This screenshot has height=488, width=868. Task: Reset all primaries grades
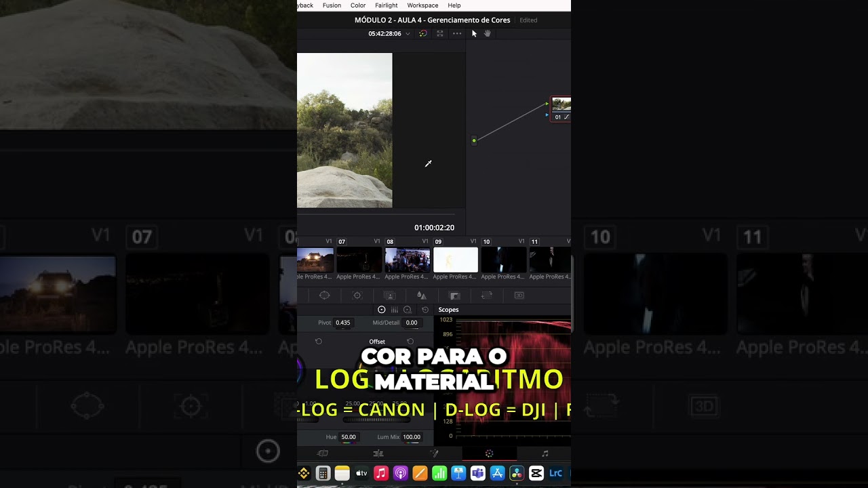coord(425,310)
